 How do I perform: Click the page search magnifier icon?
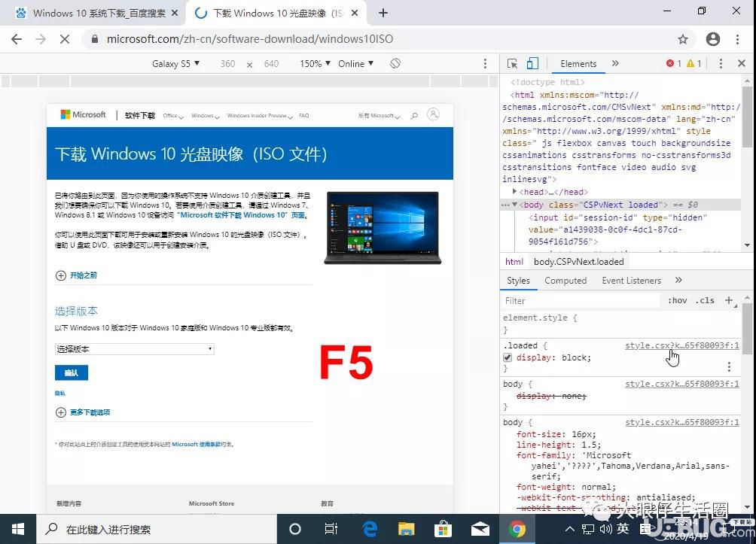(x=414, y=116)
